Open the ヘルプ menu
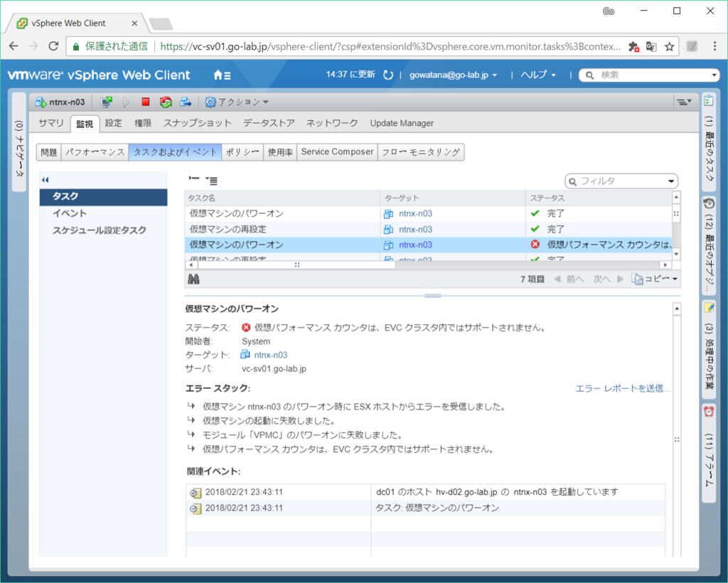 [x=539, y=75]
